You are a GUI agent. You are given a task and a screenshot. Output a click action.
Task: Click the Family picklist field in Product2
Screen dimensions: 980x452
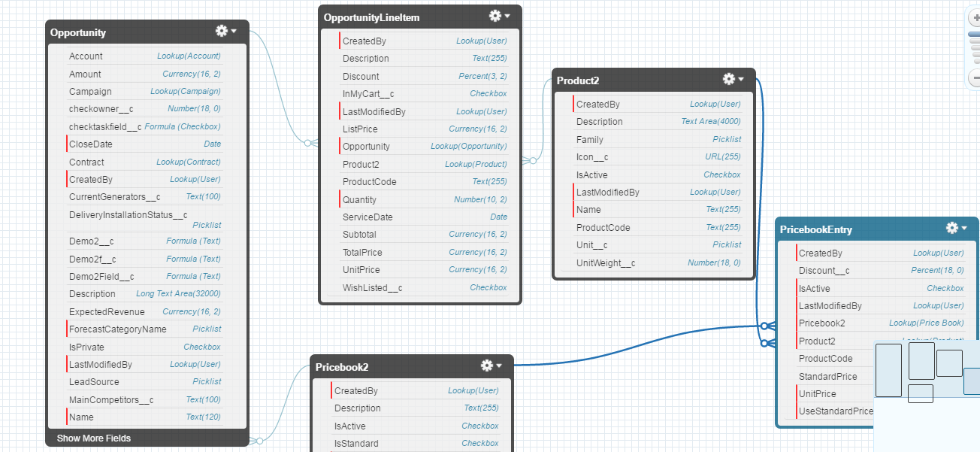658,139
